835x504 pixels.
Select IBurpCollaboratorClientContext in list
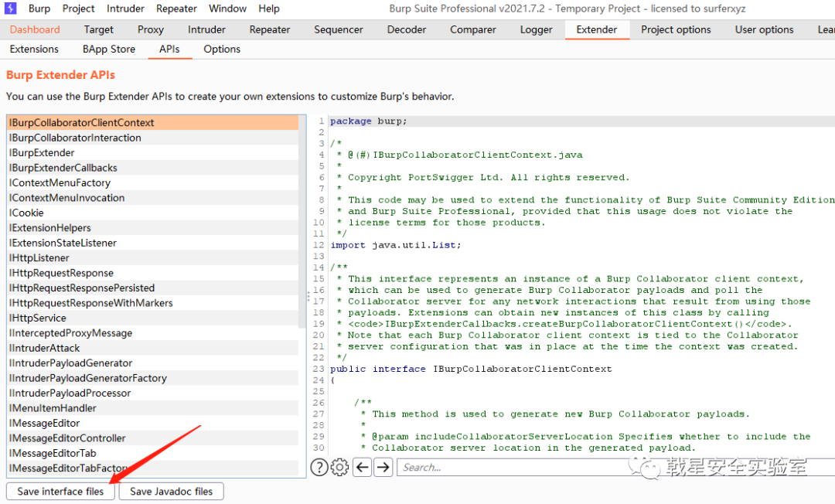pyautogui.click(x=152, y=122)
